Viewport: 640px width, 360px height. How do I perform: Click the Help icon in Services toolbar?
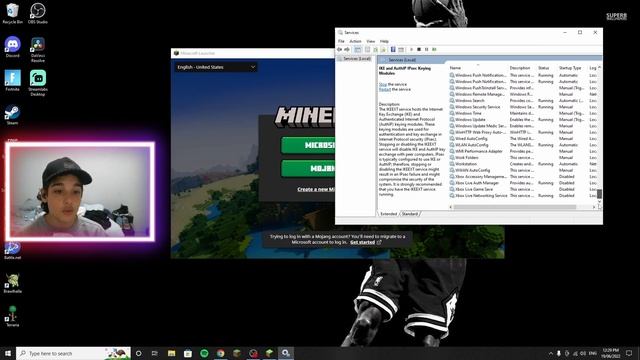pos(393,49)
